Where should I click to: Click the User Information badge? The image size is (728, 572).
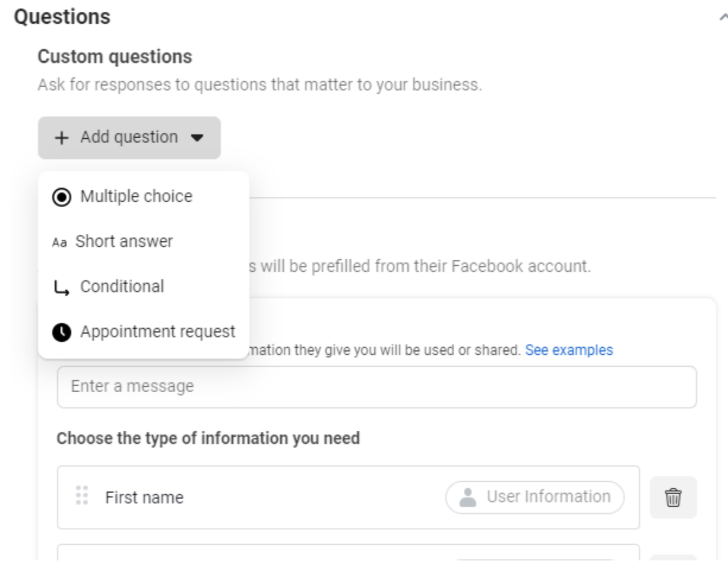tap(535, 497)
